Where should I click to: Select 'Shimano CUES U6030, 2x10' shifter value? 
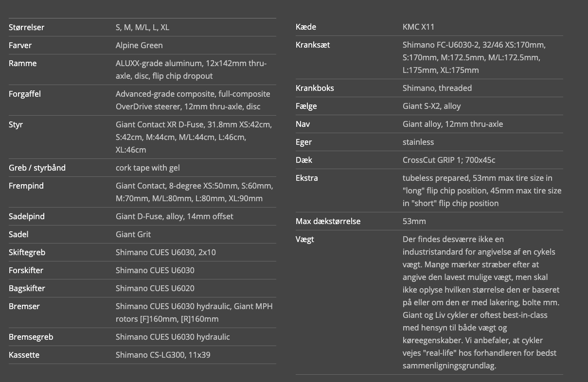coord(166,252)
